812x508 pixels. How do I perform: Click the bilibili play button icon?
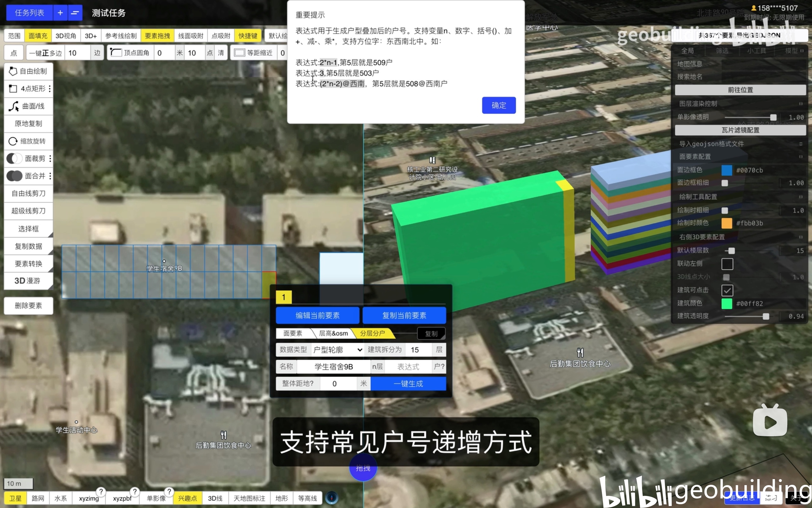770,421
